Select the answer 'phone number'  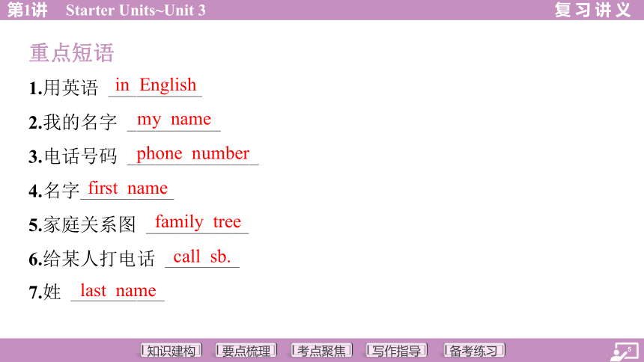[192, 154]
